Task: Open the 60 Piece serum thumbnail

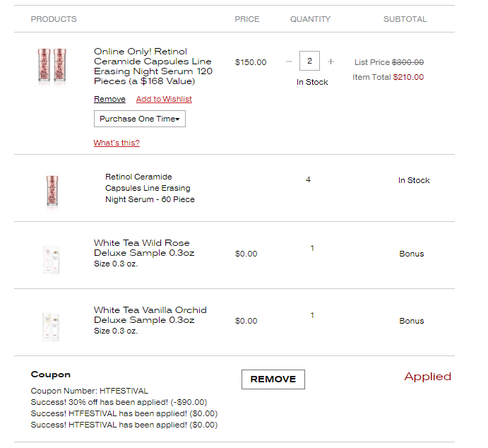Action: [52, 191]
